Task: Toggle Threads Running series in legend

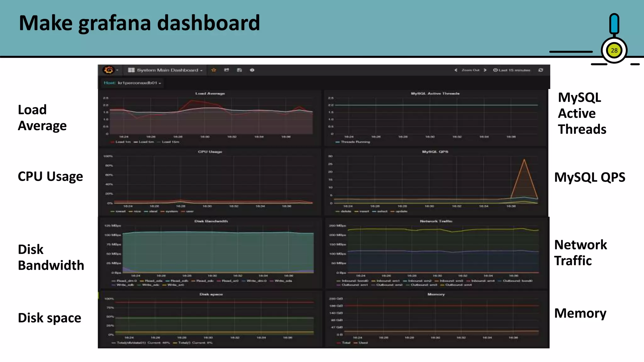Action: (355, 142)
